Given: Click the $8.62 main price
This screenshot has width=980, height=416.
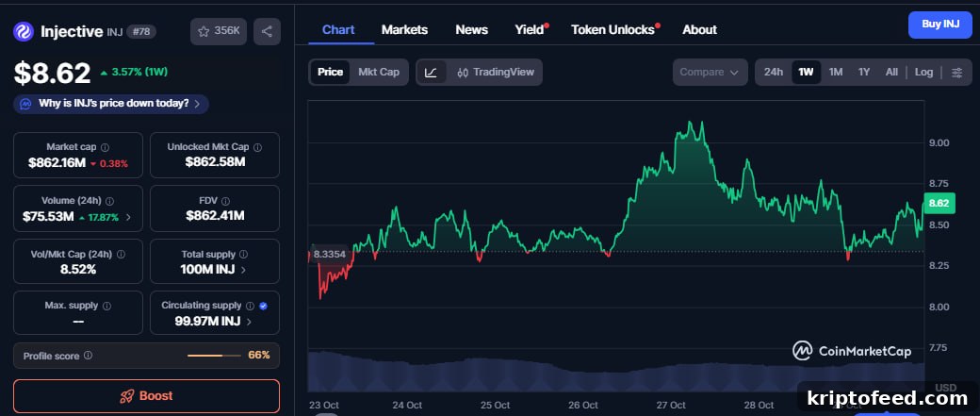Looking at the screenshot, I should click(x=53, y=73).
